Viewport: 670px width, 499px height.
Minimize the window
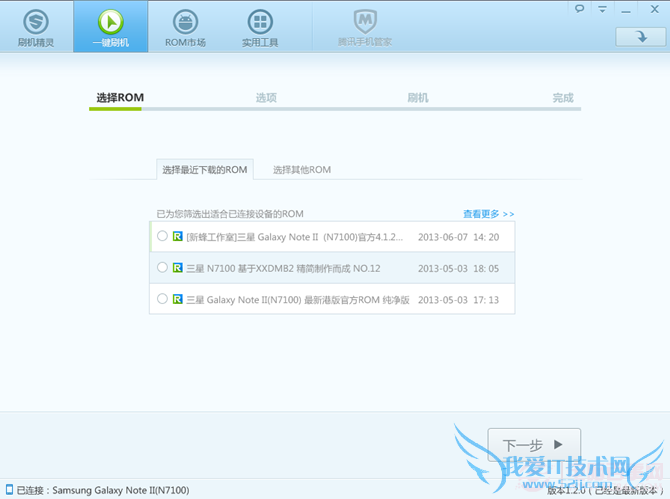coord(626,10)
